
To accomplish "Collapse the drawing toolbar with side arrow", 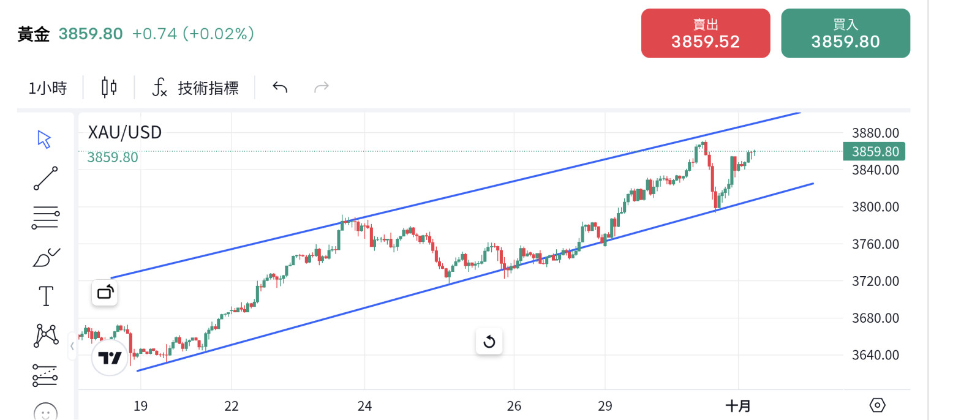I will [x=72, y=346].
